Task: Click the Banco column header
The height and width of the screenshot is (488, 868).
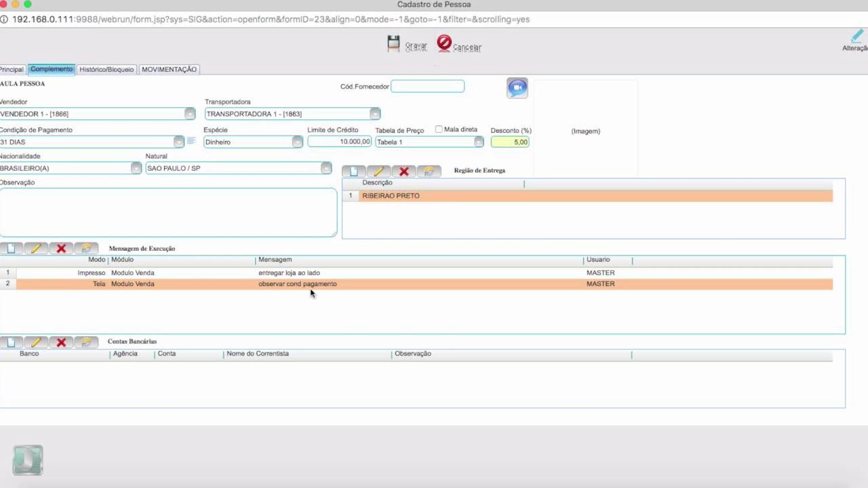Action: 29,354
